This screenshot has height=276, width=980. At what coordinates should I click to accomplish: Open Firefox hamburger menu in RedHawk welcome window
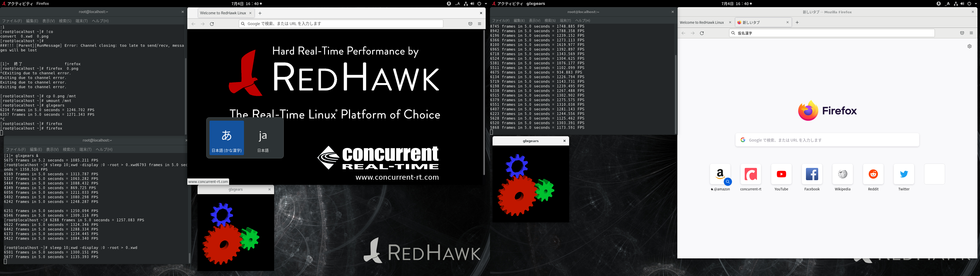click(x=479, y=24)
